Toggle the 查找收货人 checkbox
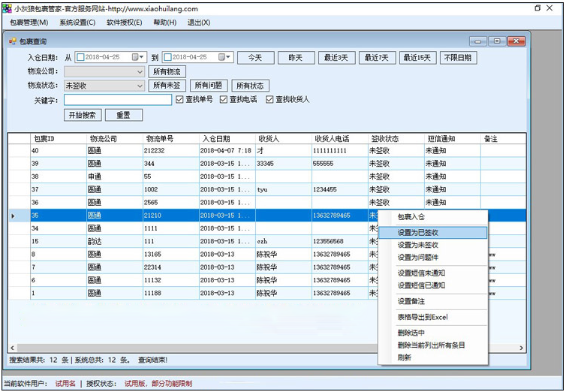Image resolution: width=566 pixels, height=392 pixels. [269, 100]
